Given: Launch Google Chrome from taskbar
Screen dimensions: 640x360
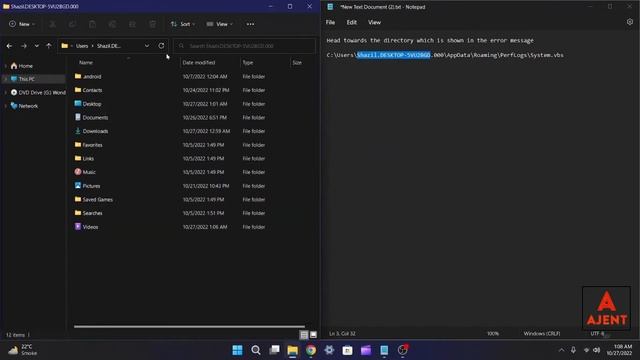Looking at the screenshot, I should point(311,350).
